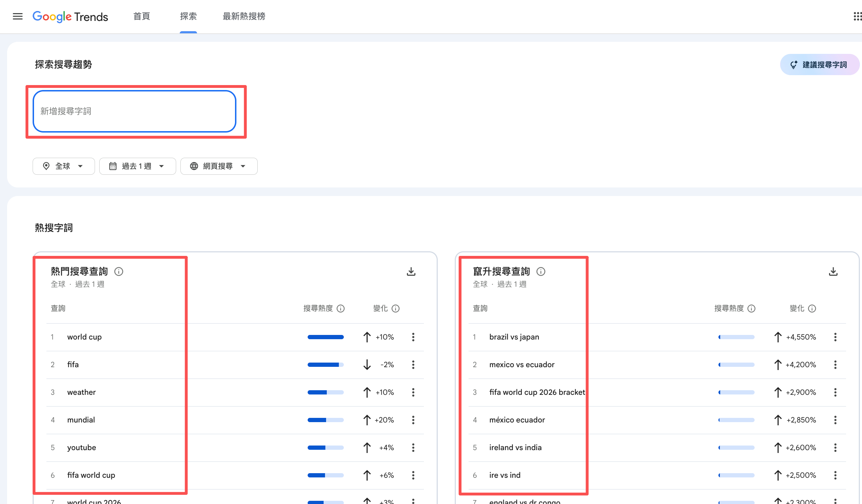Click the +2,900% change value
This screenshot has height=504, width=862.
point(801,392)
